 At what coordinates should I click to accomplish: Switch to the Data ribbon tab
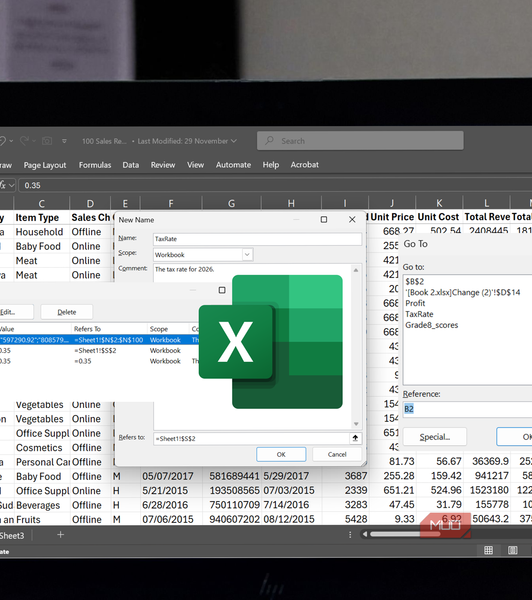(131, 165)
